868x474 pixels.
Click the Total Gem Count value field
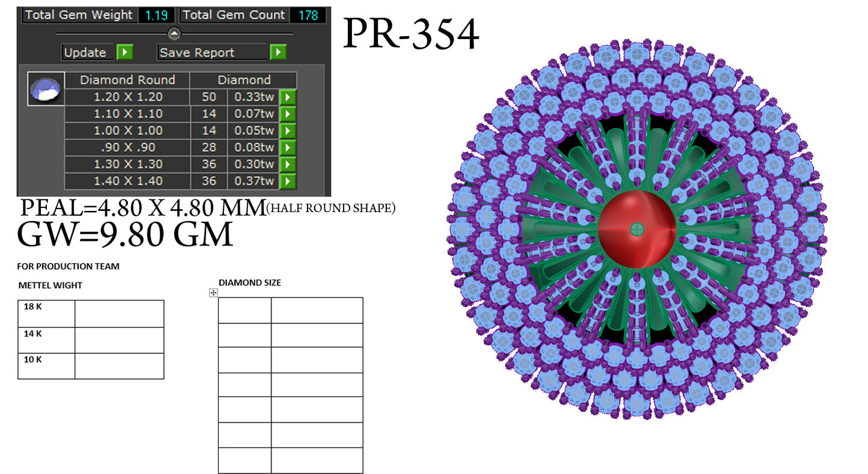(x=308, y=16)
